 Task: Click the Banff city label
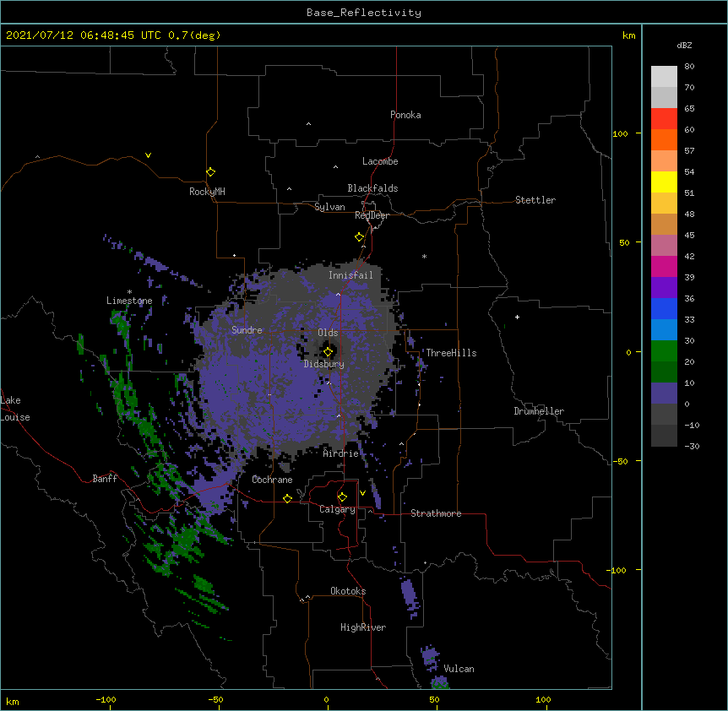click(x=105, y=479)
